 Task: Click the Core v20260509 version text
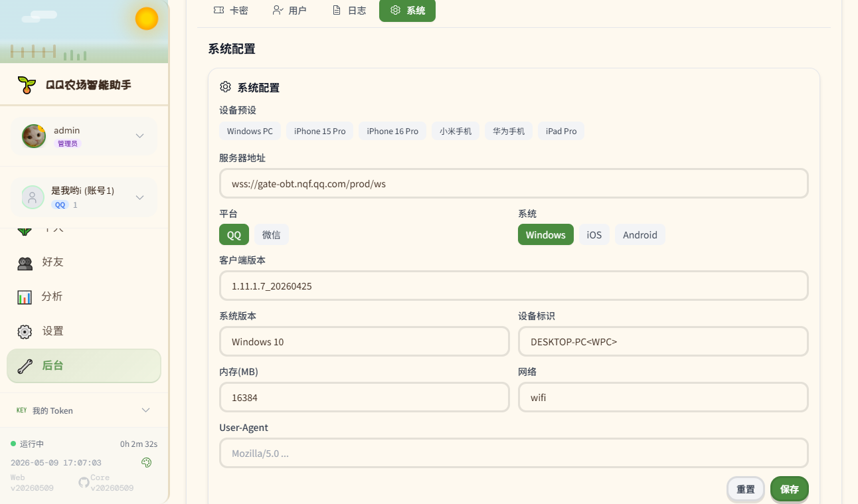112,483
